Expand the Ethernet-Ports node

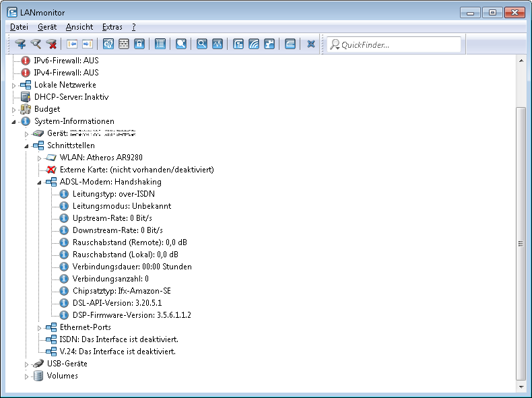point(39,328)
